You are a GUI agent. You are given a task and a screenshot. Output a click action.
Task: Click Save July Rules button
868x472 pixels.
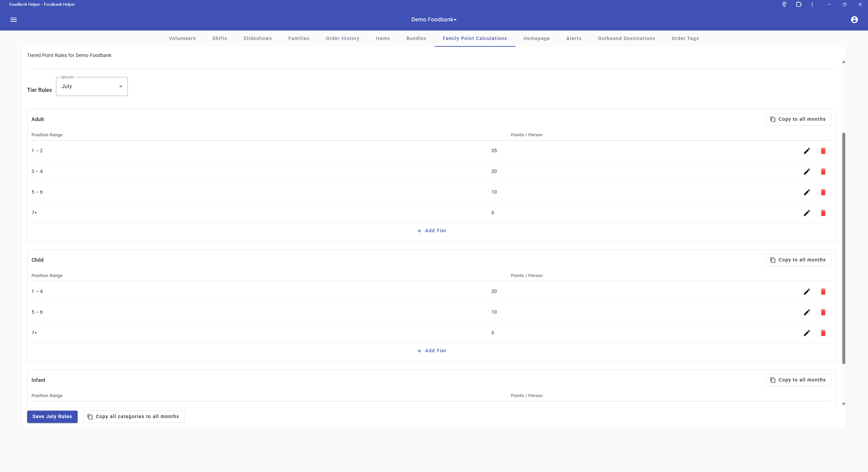(x=52, y=416)
